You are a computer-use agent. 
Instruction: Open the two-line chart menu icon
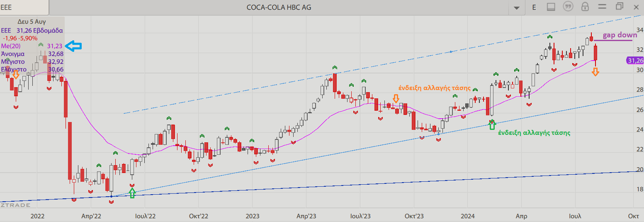coord(602,7)
